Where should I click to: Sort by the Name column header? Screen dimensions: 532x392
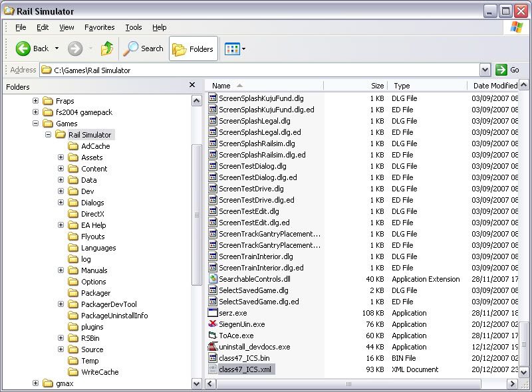pyautogui.click(x=264, y=86)
